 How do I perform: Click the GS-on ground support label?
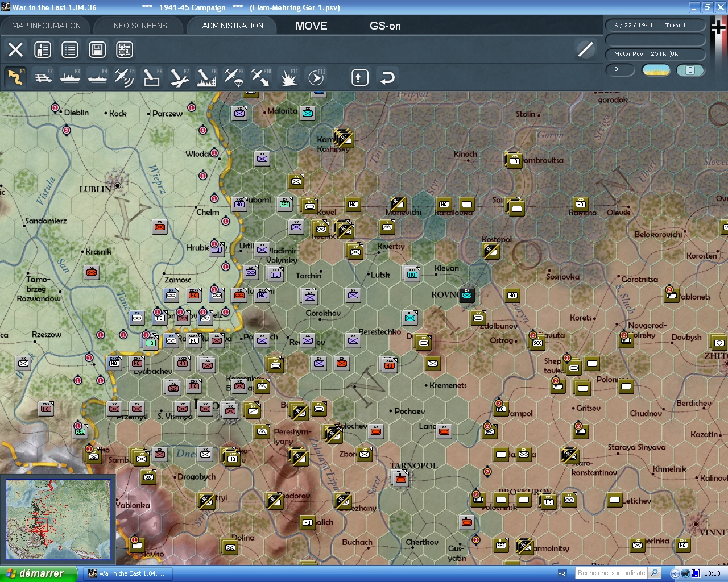385,26
